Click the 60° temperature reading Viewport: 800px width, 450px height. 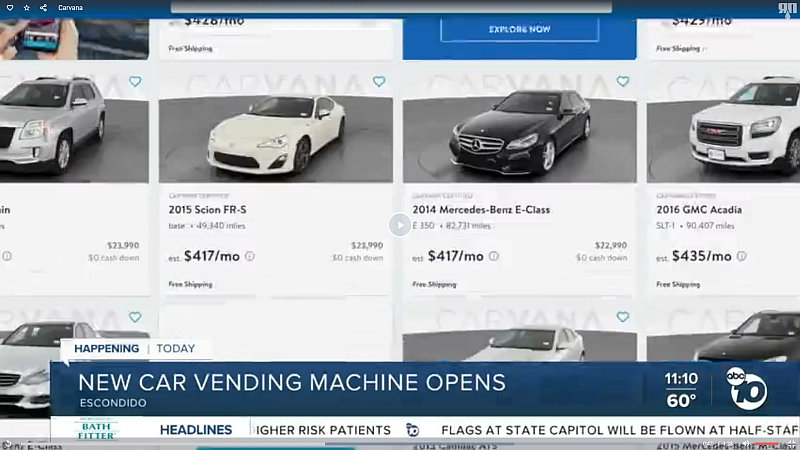tap(681, 401)
